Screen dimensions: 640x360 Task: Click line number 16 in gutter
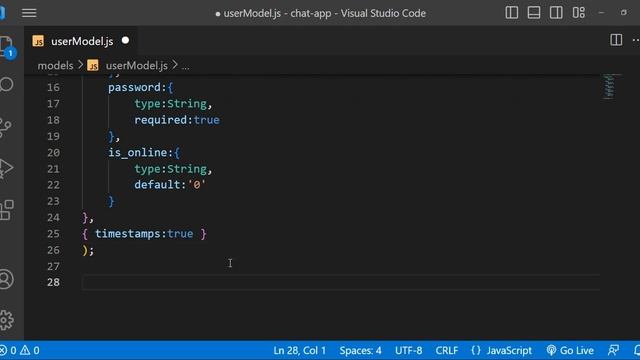point(53,87)
